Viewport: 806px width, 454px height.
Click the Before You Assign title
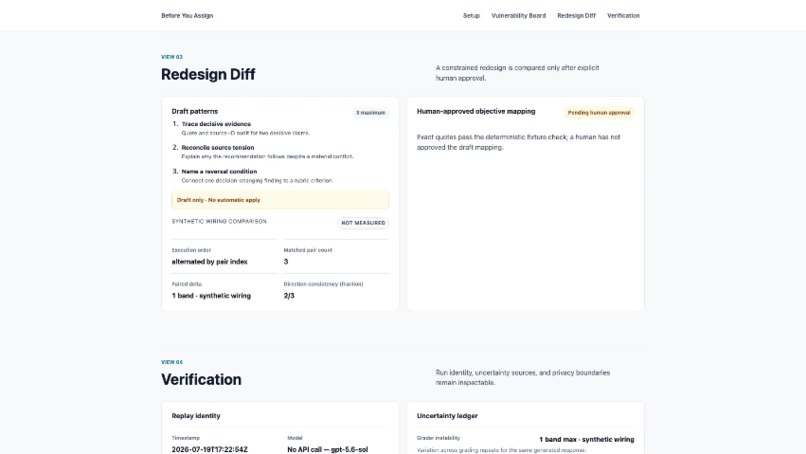(x=187, y=16)
